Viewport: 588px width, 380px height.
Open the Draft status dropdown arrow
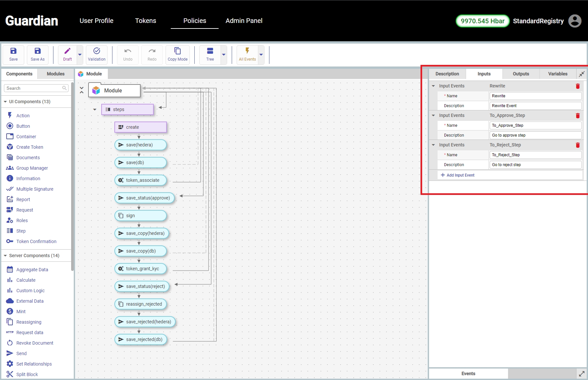pos(80,55)
